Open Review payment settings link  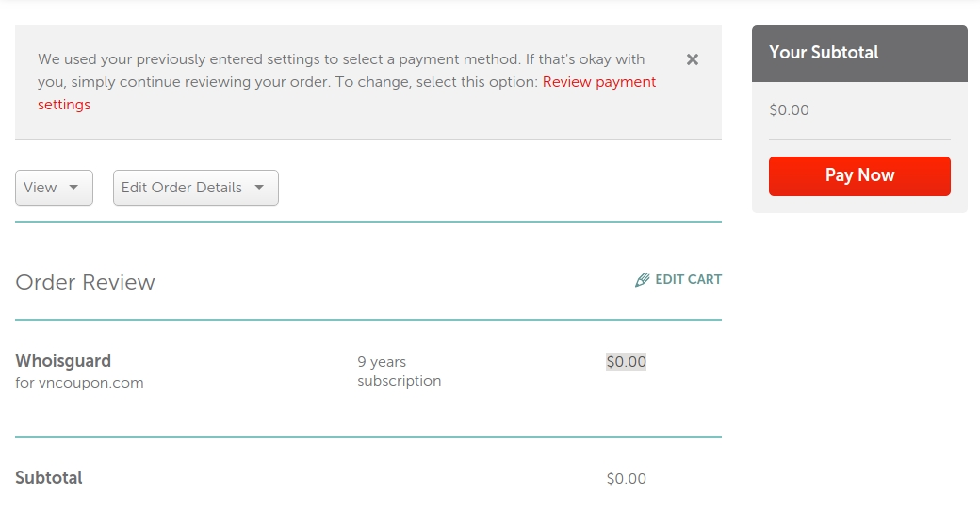(347, 93)
